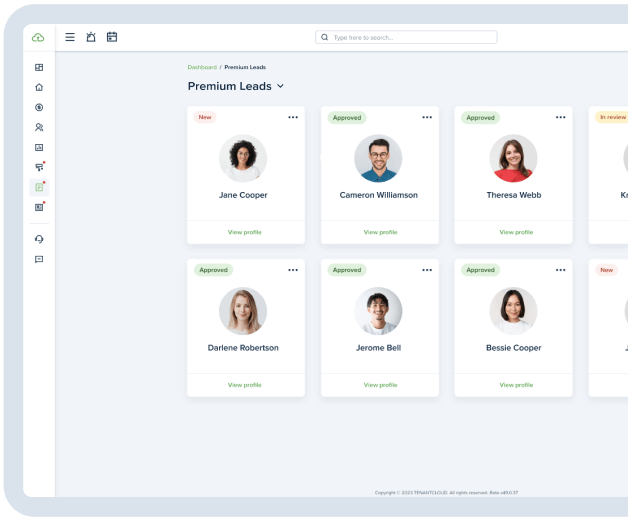Open Theresa Webb's three-dot options menu
Screen dimensions: 628x520
[x=560, y=117]
